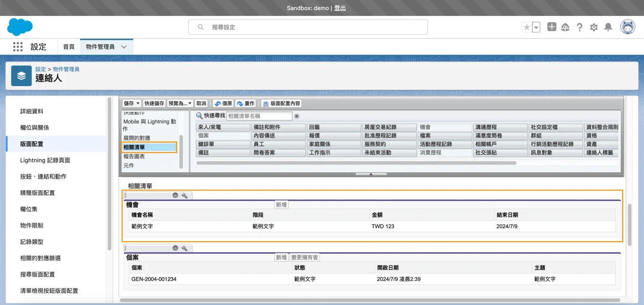Select 詳細資料 in the sidebar

[32, 111]
